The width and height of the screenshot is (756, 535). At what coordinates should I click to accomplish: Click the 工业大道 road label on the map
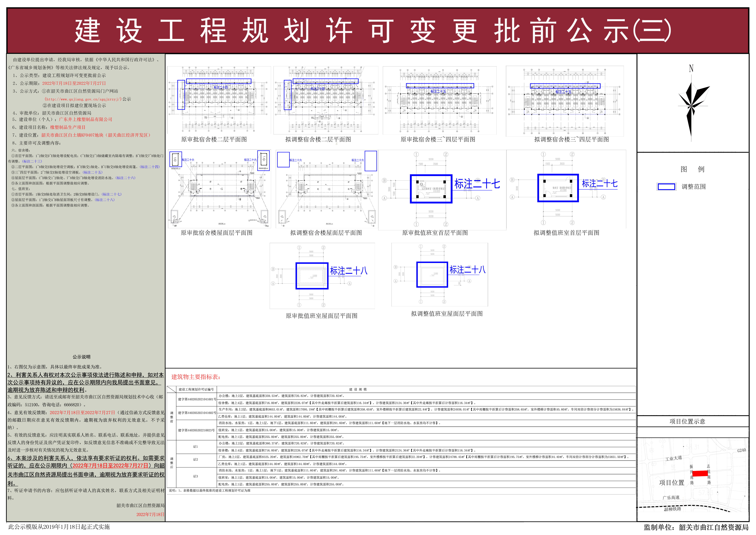674,458
